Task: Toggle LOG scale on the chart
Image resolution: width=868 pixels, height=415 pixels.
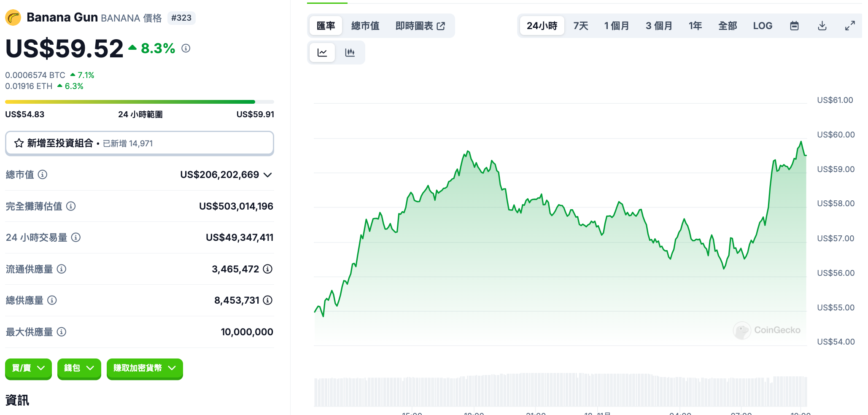Action: (763, 26)
